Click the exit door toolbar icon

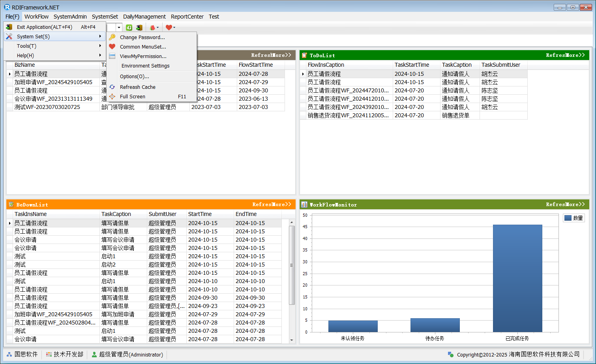click(x=139, y=28)
